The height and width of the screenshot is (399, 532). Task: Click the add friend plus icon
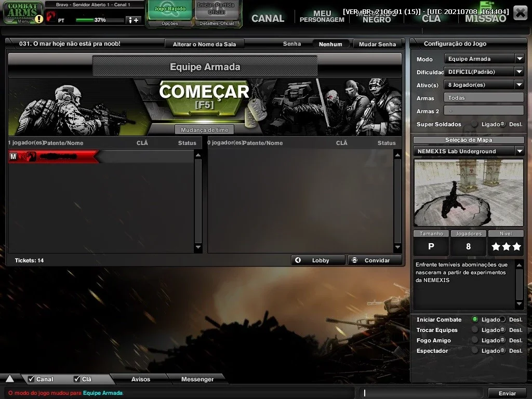(x=134, y=20)
